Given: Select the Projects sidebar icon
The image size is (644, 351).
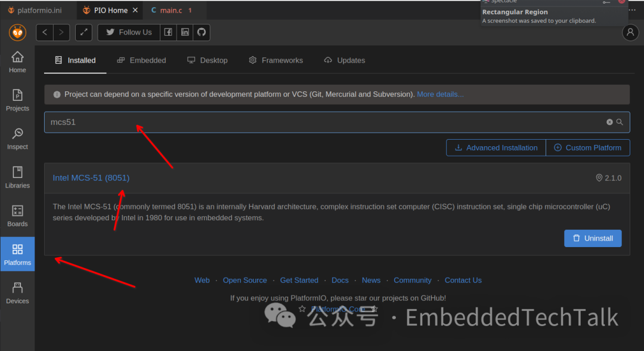Looking at the screenshot, I should coord(17,100).
